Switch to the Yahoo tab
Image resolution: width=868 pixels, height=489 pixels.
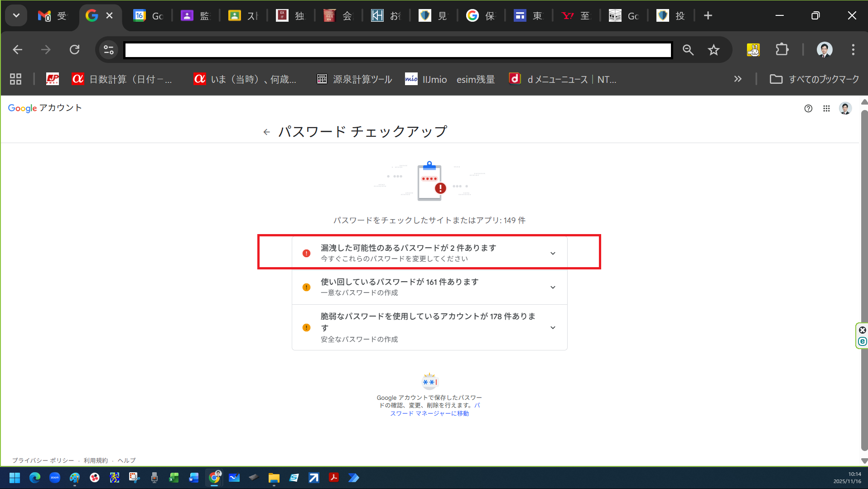point(575,16)
